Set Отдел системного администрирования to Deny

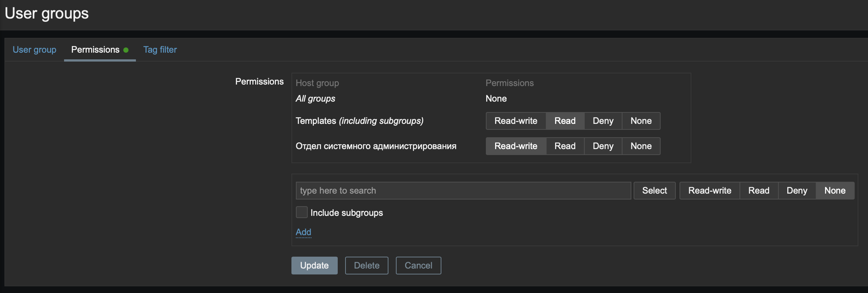(603, 146)
